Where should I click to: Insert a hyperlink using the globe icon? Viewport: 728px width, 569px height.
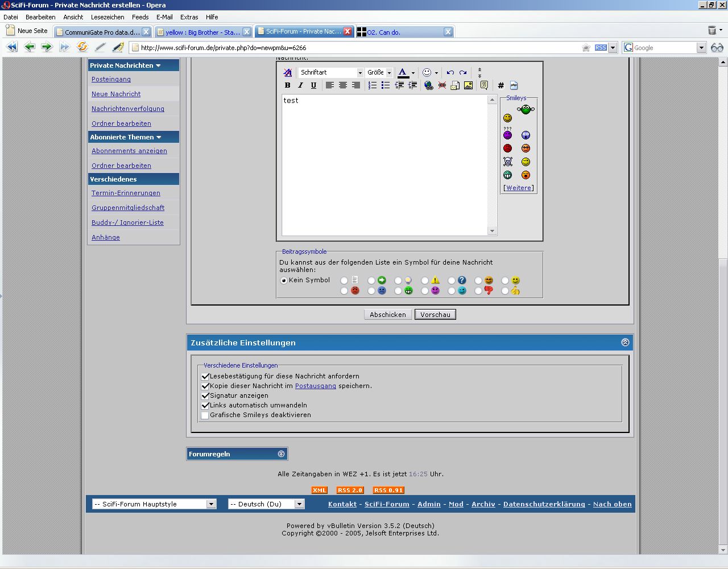coord(429,85)
